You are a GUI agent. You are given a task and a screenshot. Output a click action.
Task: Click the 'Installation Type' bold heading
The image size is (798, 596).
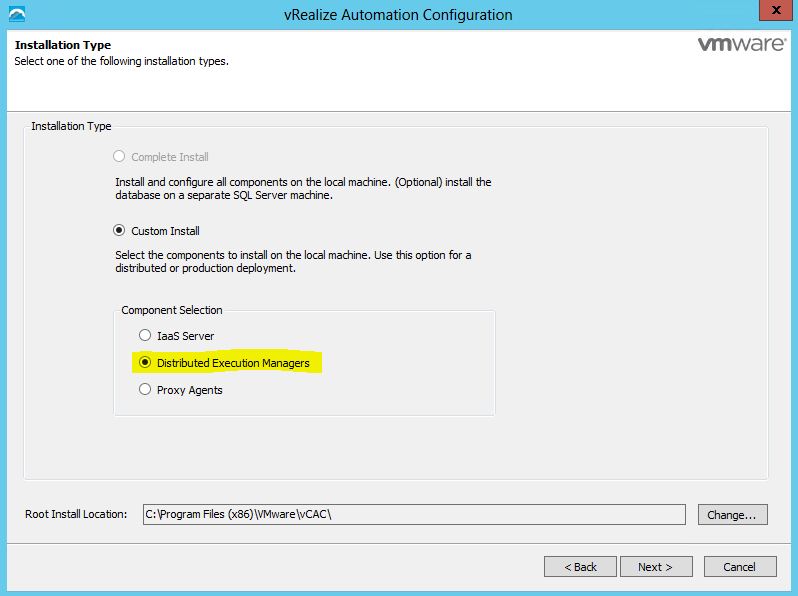click(x=63, y=45)
